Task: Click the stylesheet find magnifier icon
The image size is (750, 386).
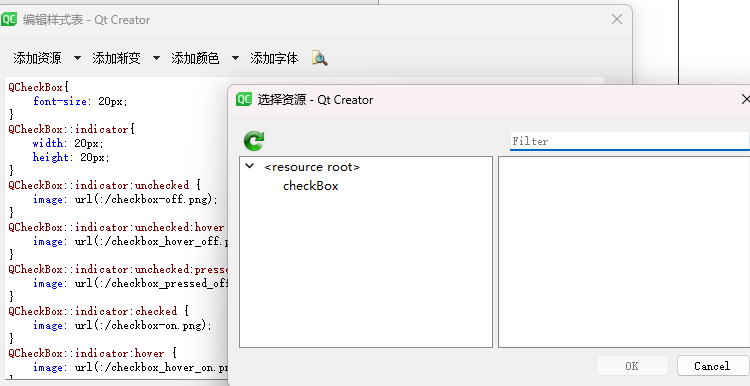Action: coord(320,58)
